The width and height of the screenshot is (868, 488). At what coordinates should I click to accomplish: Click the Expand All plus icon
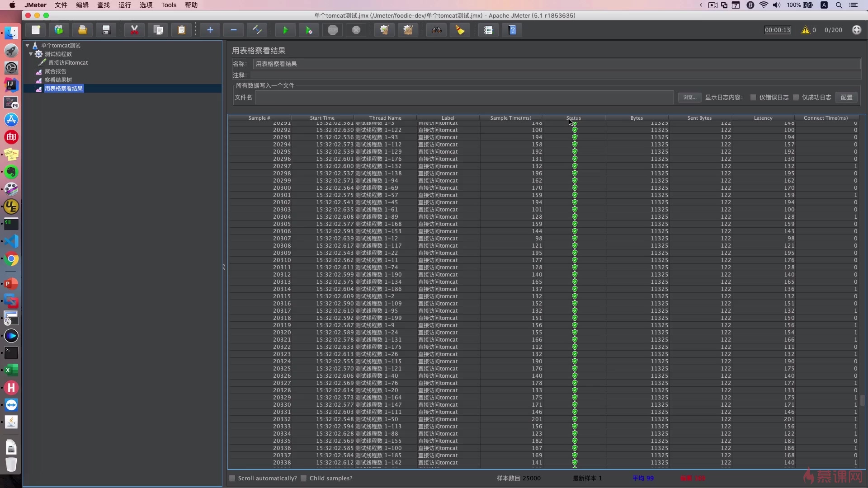210,30
